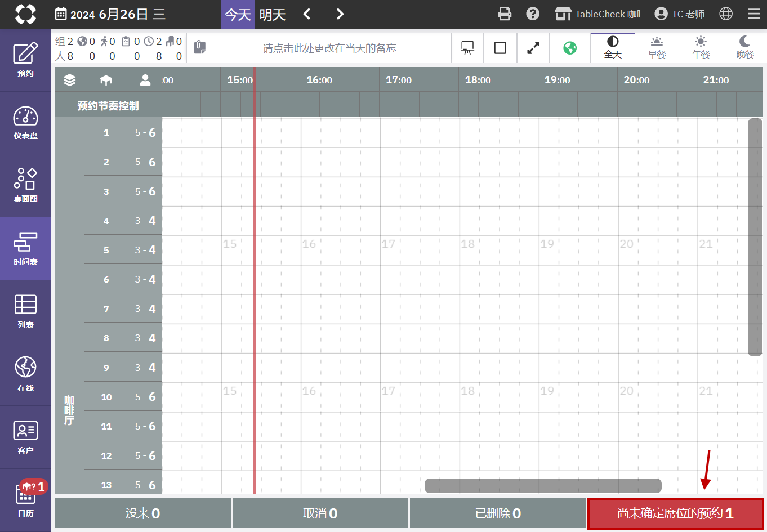The image size is (767, 532).
Task: Select table row 10
Action: point(106,397)
